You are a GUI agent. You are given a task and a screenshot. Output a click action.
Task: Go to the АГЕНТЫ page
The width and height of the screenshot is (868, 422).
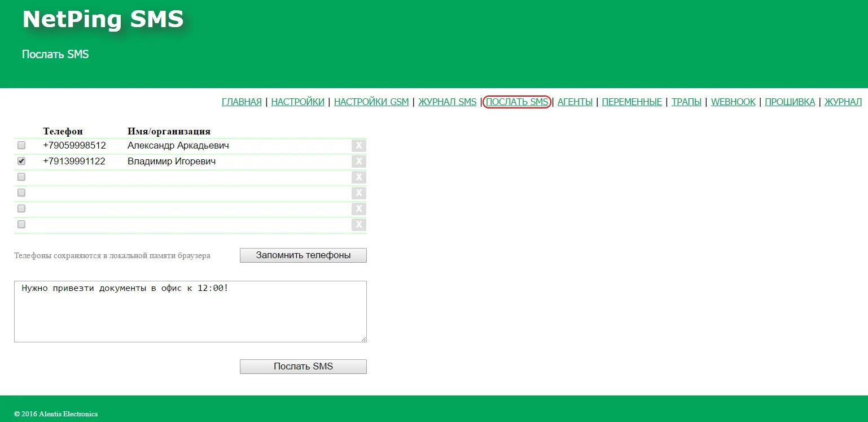(575, 102)
